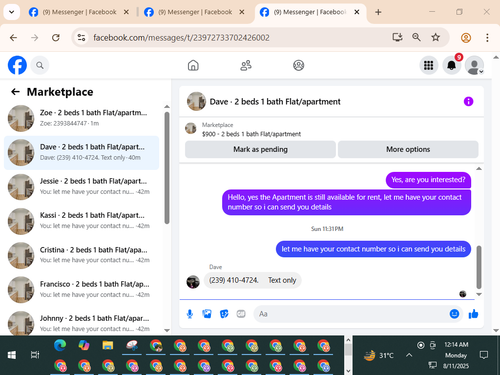
Task: Click Dave's avatar in the chat header
Action: pos(196,101)
